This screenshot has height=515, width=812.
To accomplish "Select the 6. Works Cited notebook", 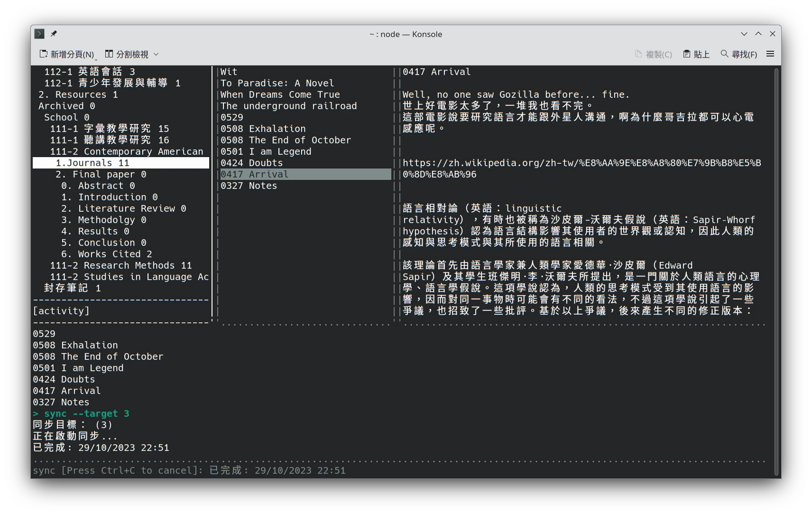I will click(107, 254).
